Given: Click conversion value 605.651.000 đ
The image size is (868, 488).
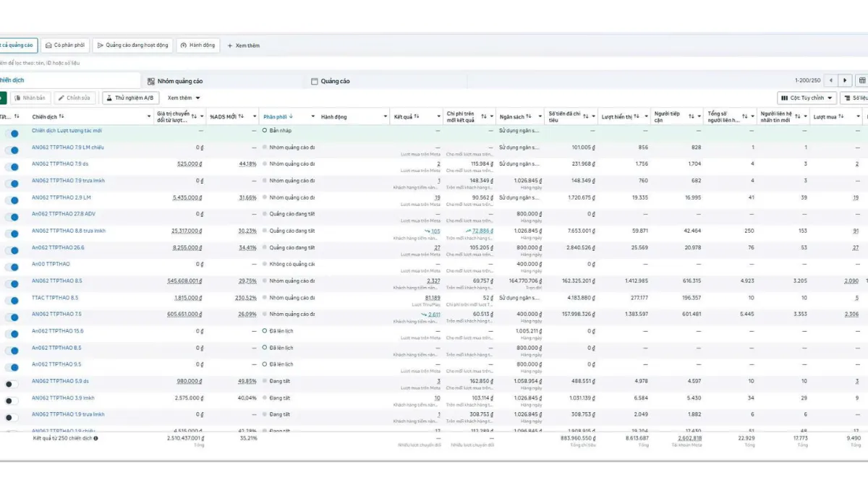Looking at the screenshot, I should (x=184, y=314).
